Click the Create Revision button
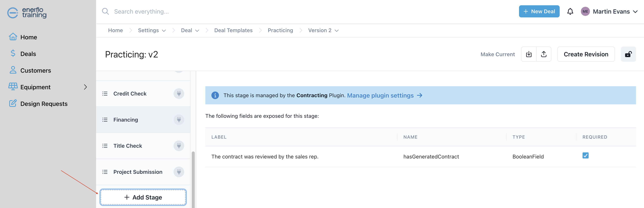 586,54
